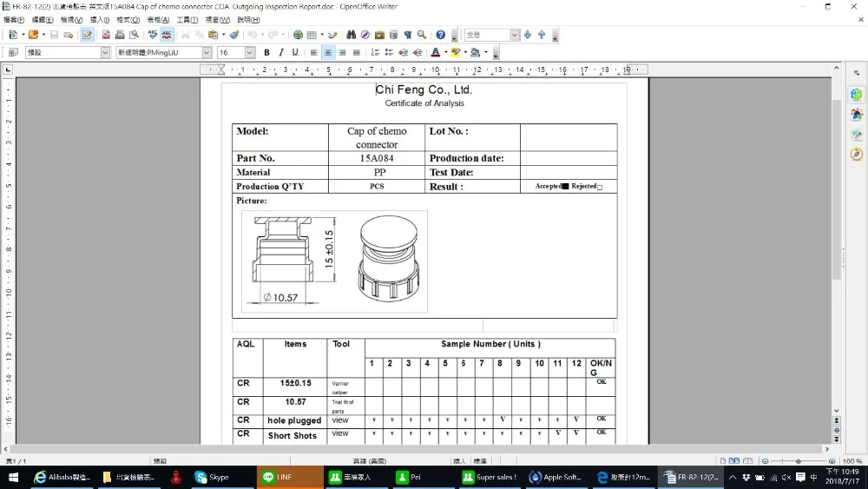Click the Format Paintbrush icon
This screenshot has width=868, height=489.
(234, 35)
